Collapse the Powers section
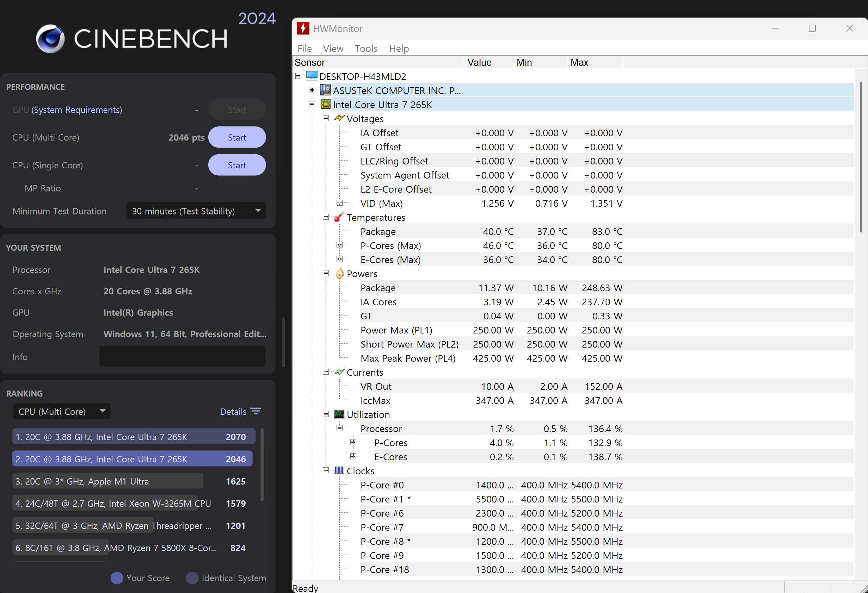Image resolution: width=868 pixels, height=593 pixels. [326, 273]
